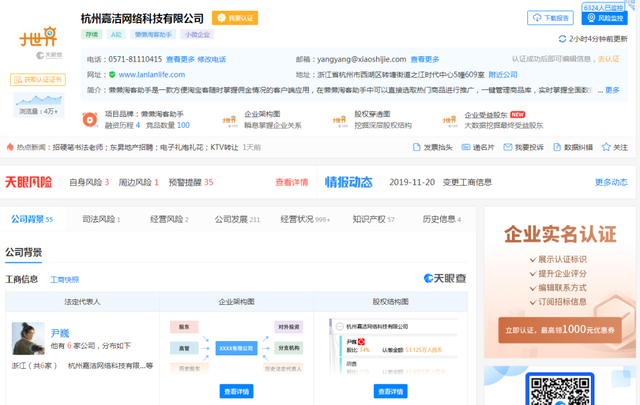Switch to the 经营状况 tab
This screenshot has width=640, height=405.
coord(305,219)
